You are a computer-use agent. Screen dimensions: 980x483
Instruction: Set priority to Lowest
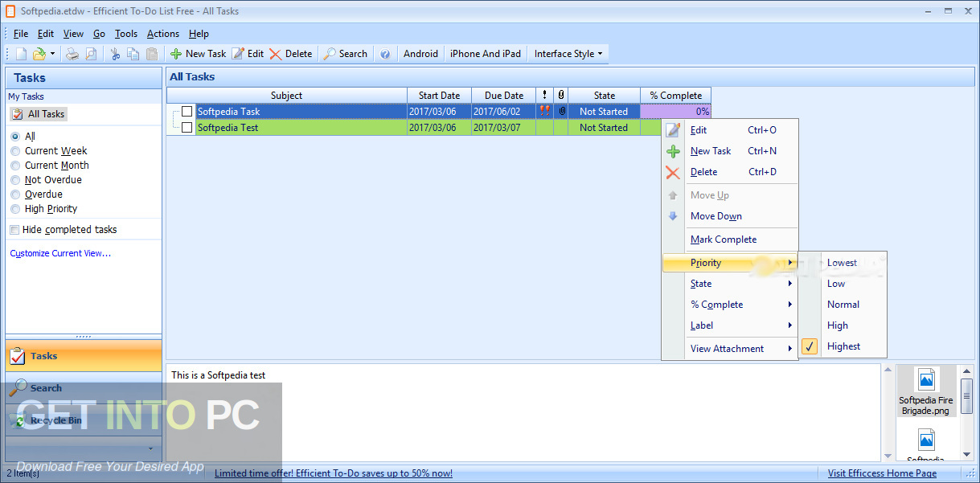click(x=843, y=263)
